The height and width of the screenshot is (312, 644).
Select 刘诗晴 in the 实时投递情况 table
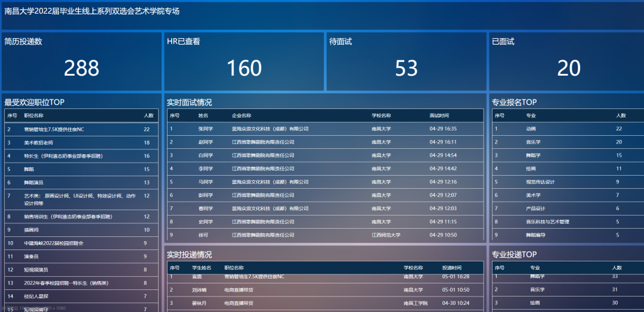pos(199,290)
